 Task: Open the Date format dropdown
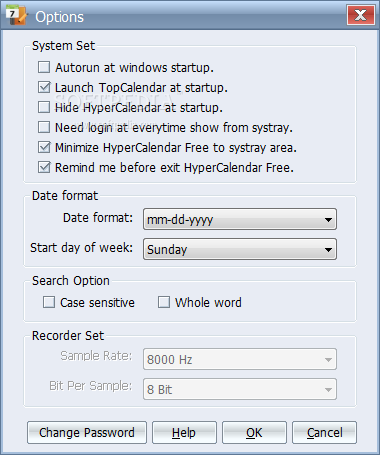pyautogui.click(x=240, y=219)
